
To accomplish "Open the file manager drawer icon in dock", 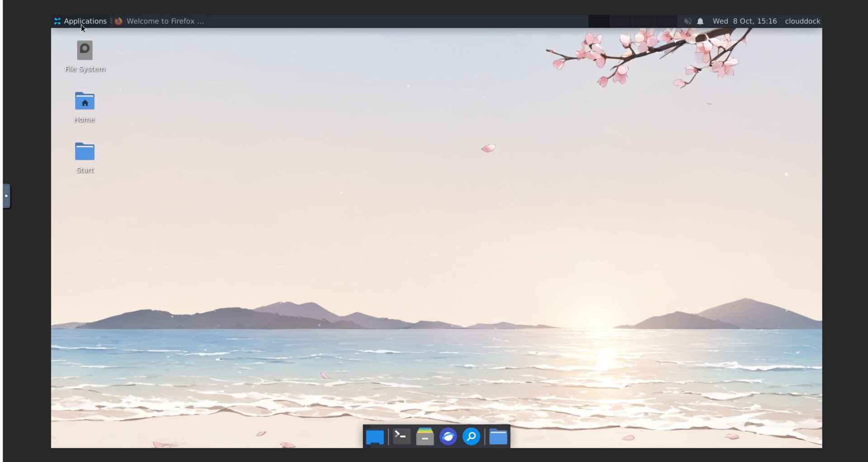I will tap(425, 437).
